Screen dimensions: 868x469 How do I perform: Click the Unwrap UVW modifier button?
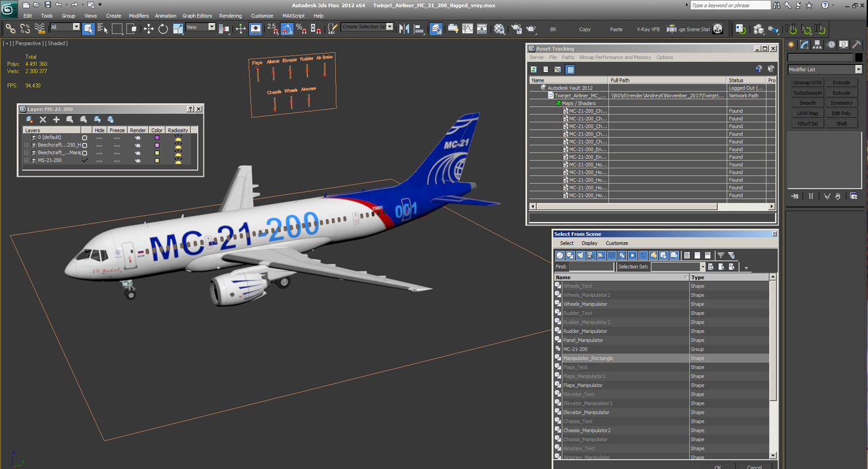pyautogui.click(x=807, y=83)
